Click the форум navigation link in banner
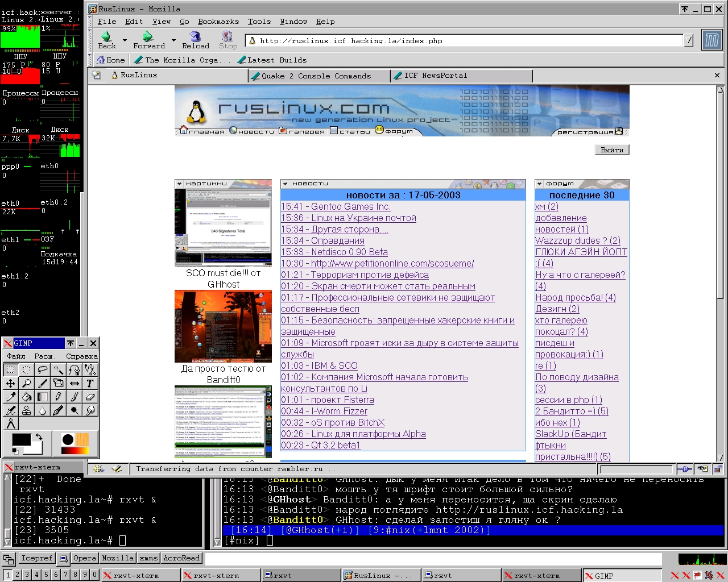The image size is (728, 582). coord(394,131)
